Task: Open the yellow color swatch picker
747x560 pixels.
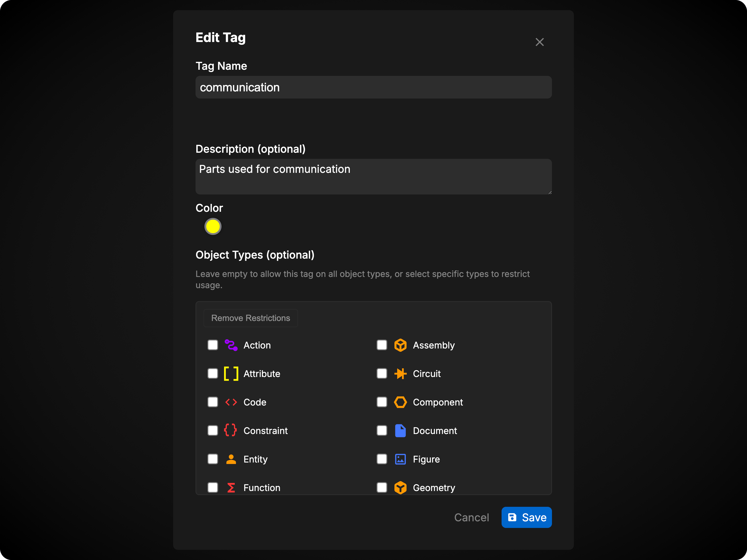Action: point(213,226)
